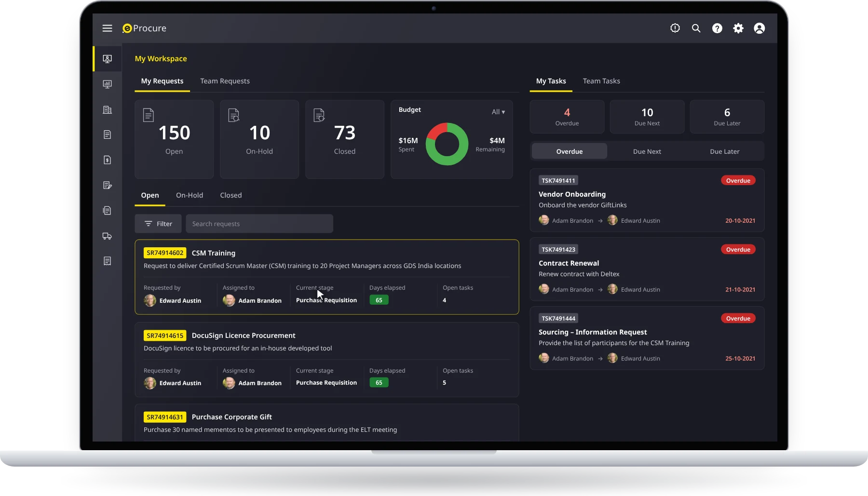The image size is (868, 496).
Task: Open the plain document sidebar icon
Action: [108, 135]
